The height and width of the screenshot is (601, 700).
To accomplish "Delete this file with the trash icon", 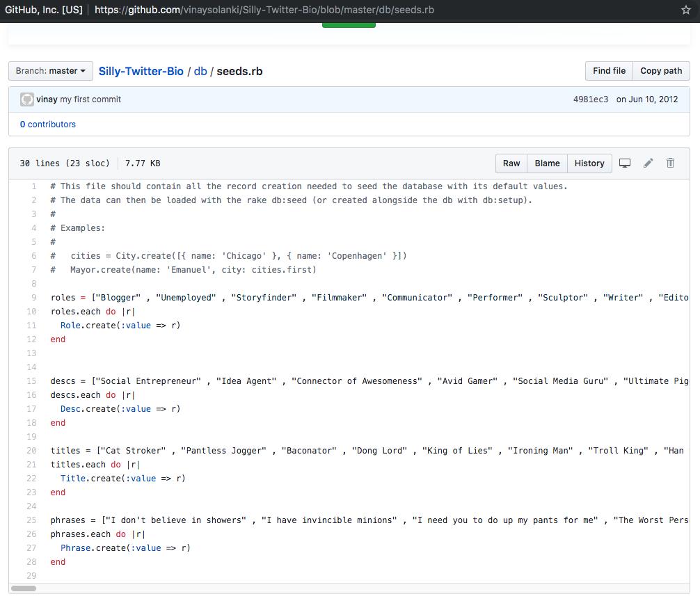I will click(x=670, y=163).
